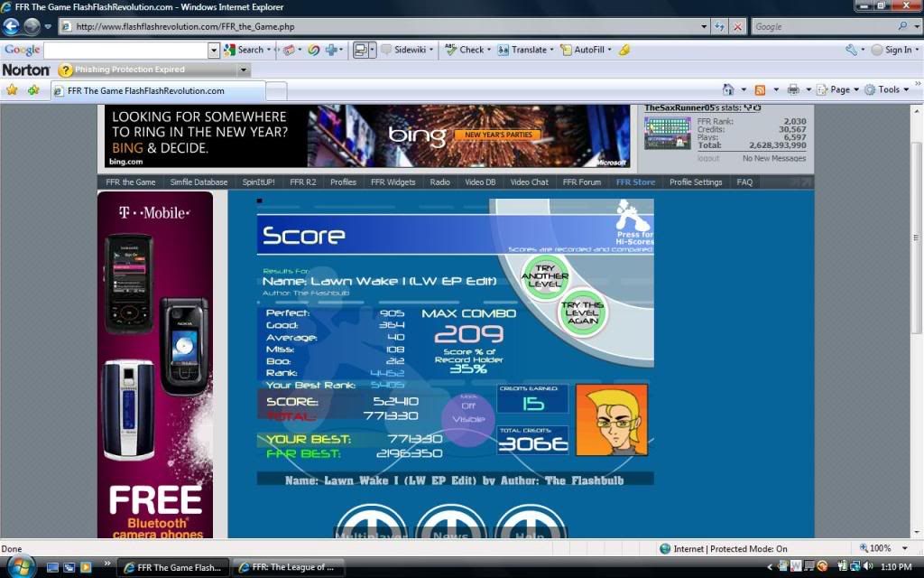Open the Simfile Database nav item
Viewport: 924px width, 578px height.
click(x=199, y=182)
